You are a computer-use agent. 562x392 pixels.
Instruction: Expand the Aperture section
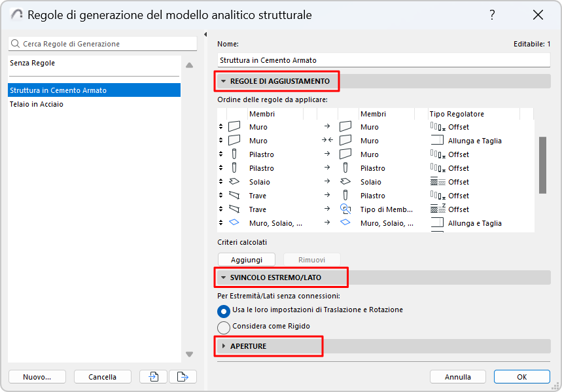click(224, 346)
